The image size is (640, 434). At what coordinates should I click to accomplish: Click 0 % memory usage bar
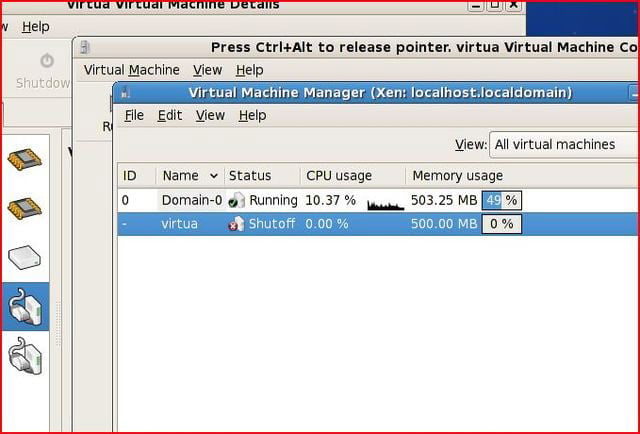pos(502,224)
